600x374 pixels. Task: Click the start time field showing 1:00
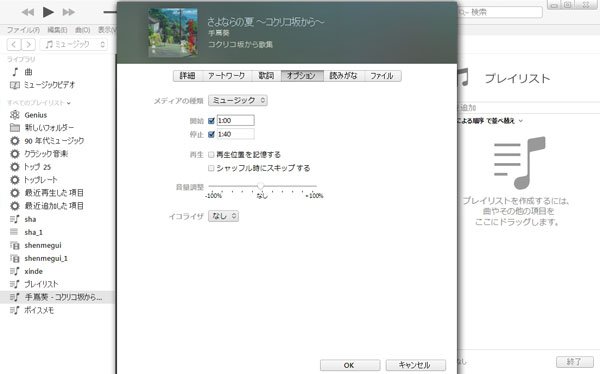(235, 121)
